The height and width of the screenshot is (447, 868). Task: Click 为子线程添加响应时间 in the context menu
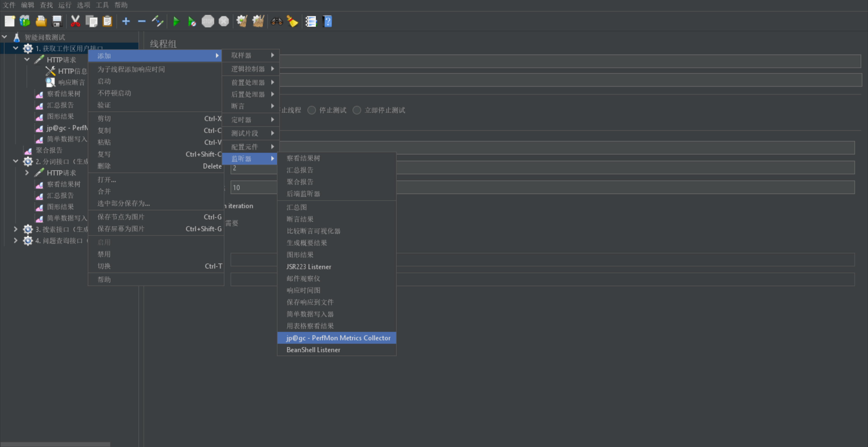click(156, 69)
